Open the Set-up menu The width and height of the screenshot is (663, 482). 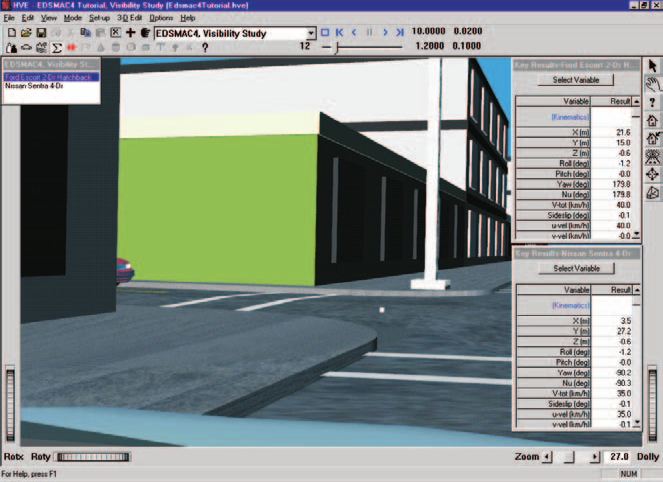tap(99, 18)
